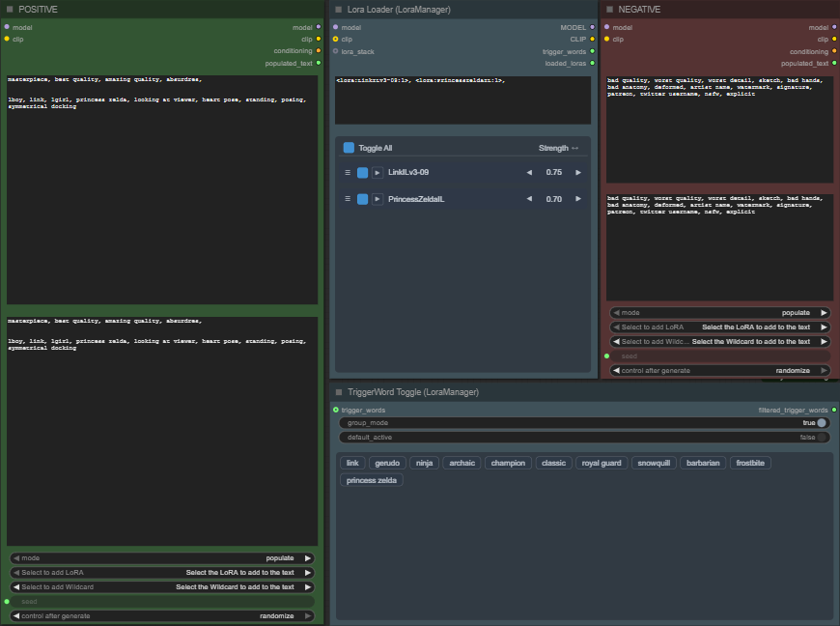
Task: Collapse the TriggerWord Toggle node header icon
Action: point(339,392)
